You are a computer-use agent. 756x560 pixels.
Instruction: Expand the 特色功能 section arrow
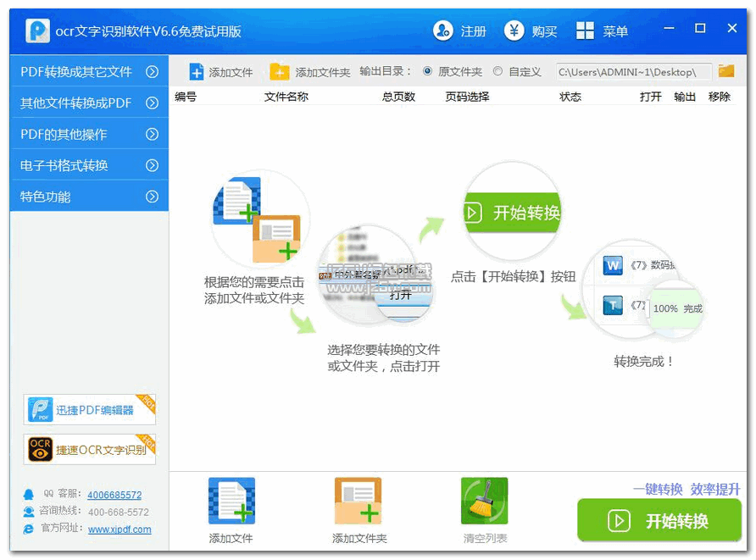point(153,197)
